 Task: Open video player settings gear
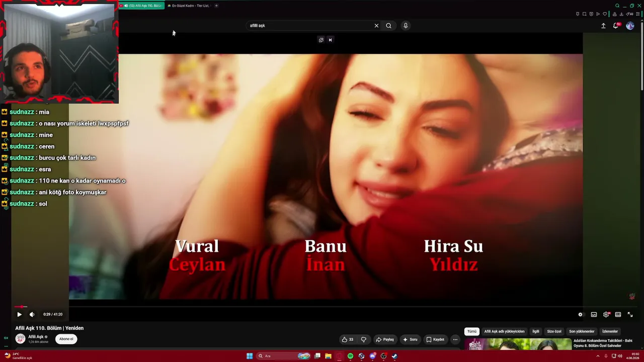pos(606,314)
